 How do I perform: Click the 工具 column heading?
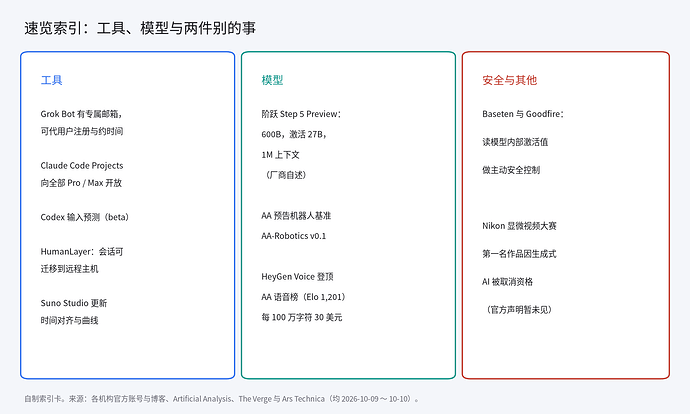click(51, 80)
